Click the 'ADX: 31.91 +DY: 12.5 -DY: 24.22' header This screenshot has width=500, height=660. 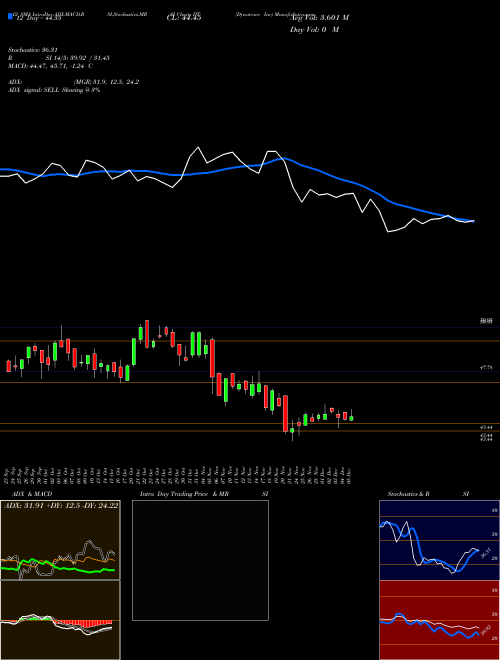point(61,506)
